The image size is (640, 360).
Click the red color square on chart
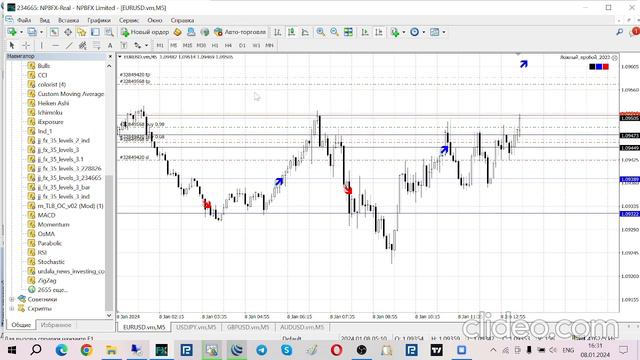[606, 67]
